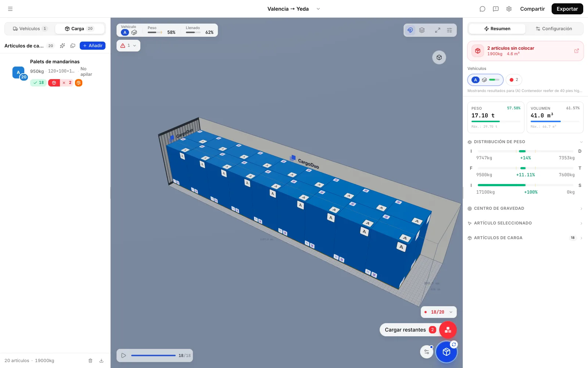The width and height of the screenshot is (588, 368).
Task: Click Cargar restantes button
Action: 410,330
